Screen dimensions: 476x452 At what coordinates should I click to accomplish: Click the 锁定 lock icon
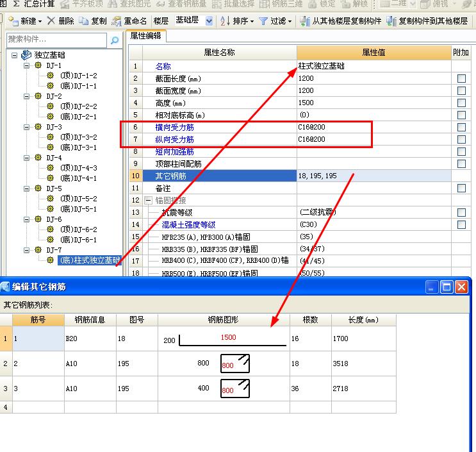tap(313, 4)
